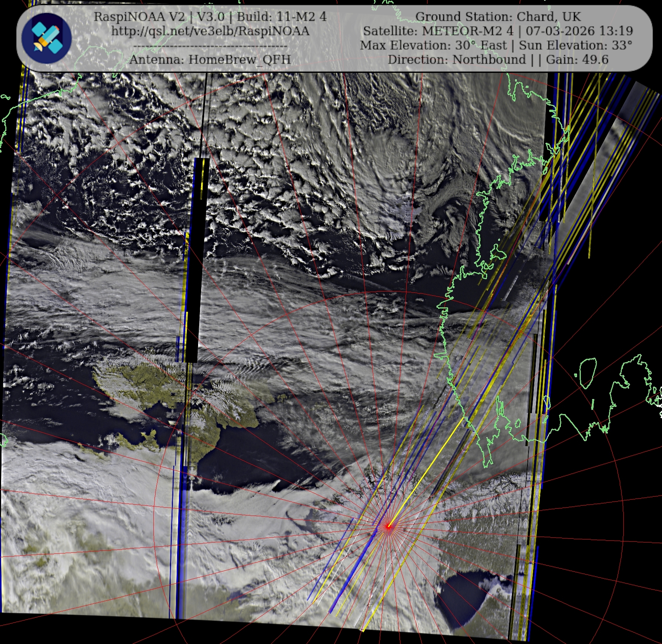Click the RaspiNOAA satellite logo icon

tap(47, 38)
